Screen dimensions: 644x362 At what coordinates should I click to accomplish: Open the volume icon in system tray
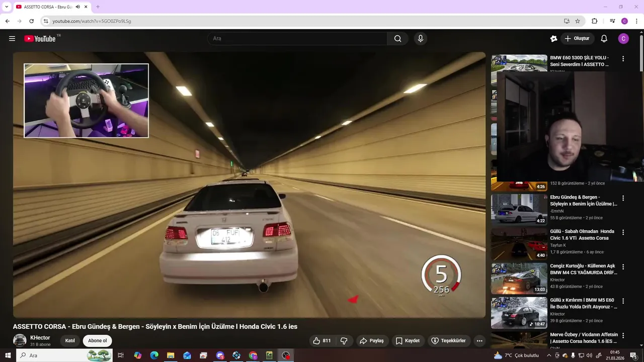[x=589, y=355]
